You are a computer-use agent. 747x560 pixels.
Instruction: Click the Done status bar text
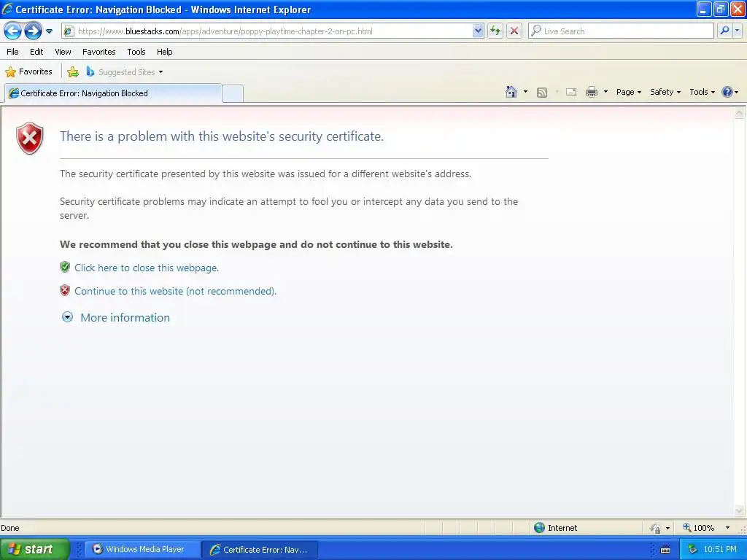10,528
